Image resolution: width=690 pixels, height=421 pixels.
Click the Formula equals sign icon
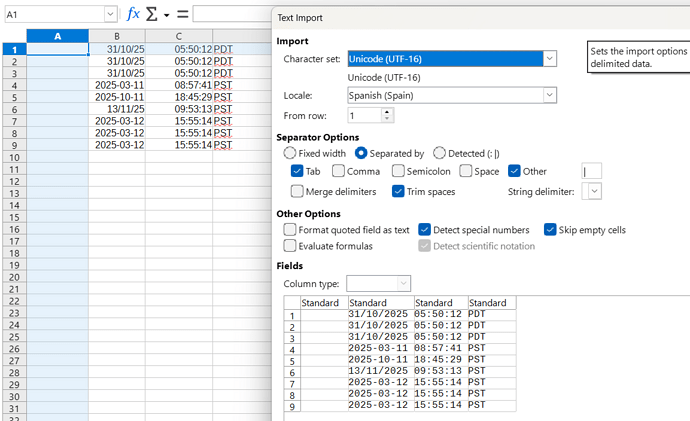click(183, 14)
